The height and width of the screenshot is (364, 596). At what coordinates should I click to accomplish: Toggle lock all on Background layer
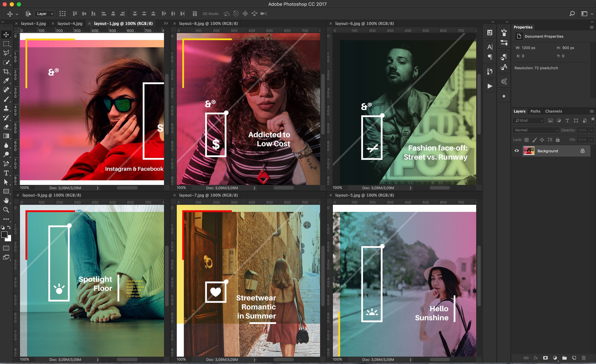(x=557, y=140)
